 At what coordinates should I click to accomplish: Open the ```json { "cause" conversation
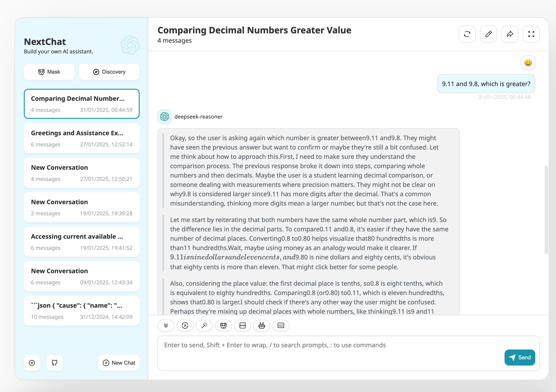coord(82,311)
